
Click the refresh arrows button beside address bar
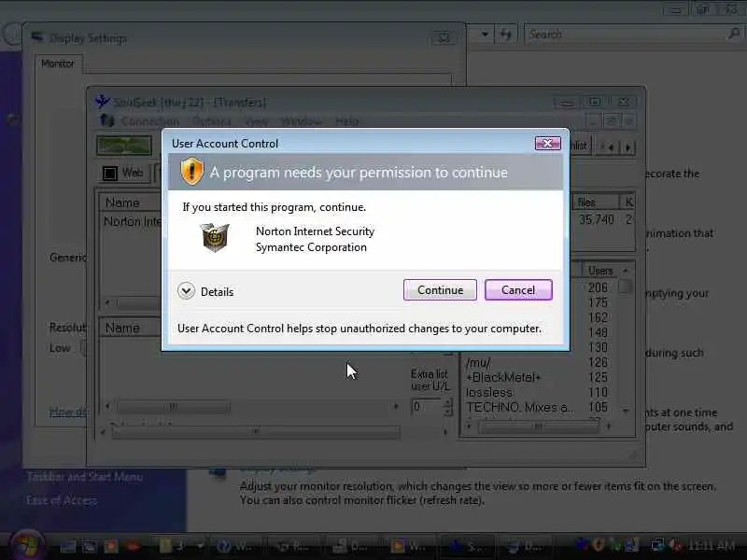point(506,35)
